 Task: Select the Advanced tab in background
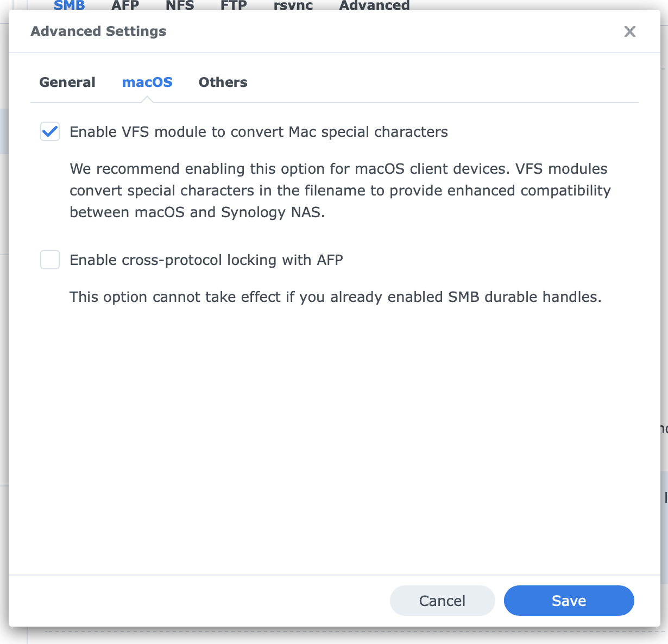pos(374,5)
